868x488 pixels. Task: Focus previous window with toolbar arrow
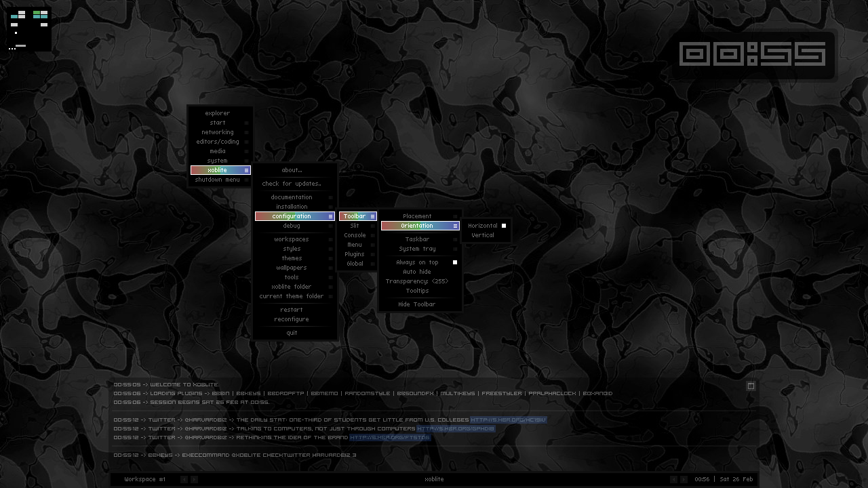pyautogui.click(x=673, y=479)
